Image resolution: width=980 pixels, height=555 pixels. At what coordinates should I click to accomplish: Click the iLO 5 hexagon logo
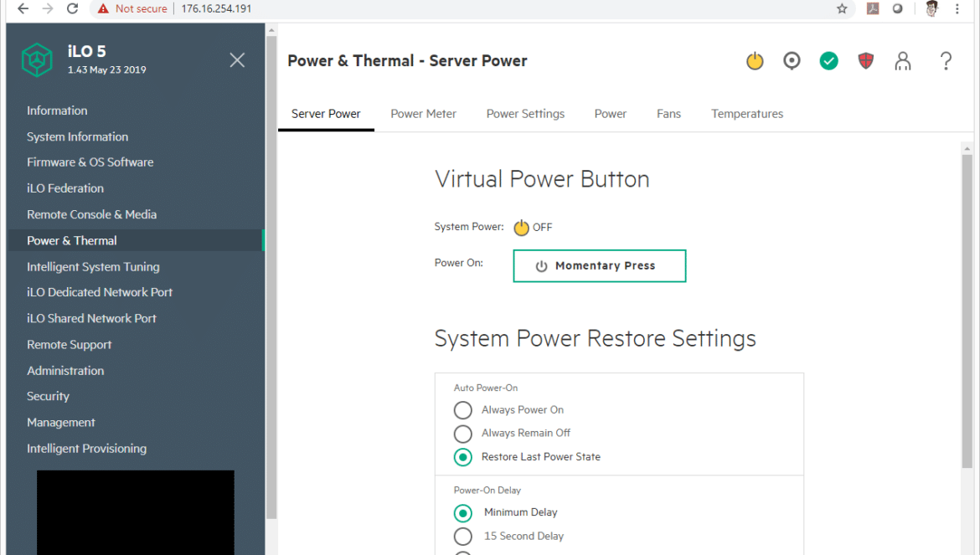[37, 60]
